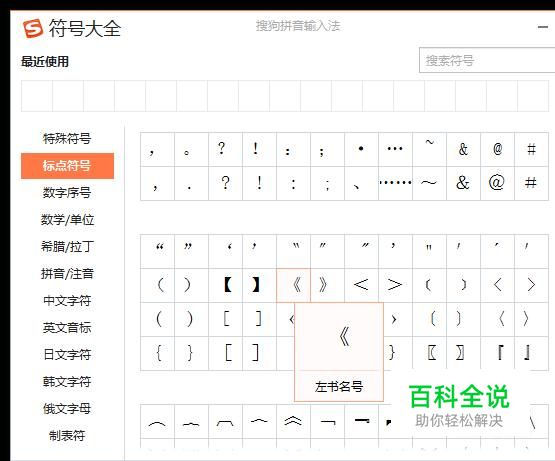Insert the left black lenticular bracket 【
This screenshot has height=461, width=555.
point(225,285)
